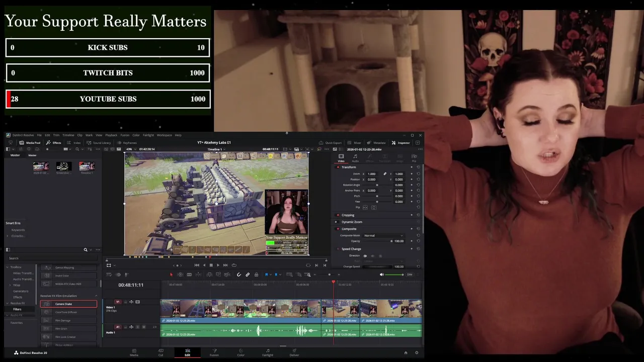
Task: Click Quick Export in the top toolbar
Action: point(330,143)
